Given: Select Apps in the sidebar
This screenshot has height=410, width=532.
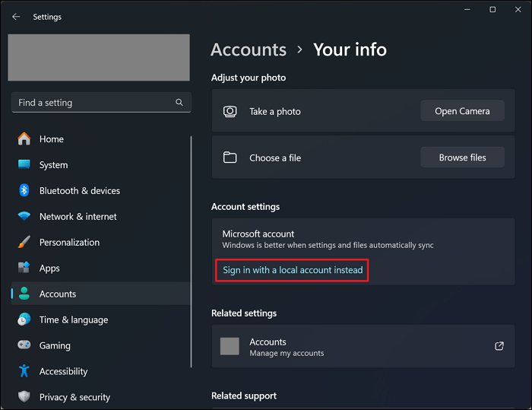Looking at the screenshot, I should tap(49, 269).
